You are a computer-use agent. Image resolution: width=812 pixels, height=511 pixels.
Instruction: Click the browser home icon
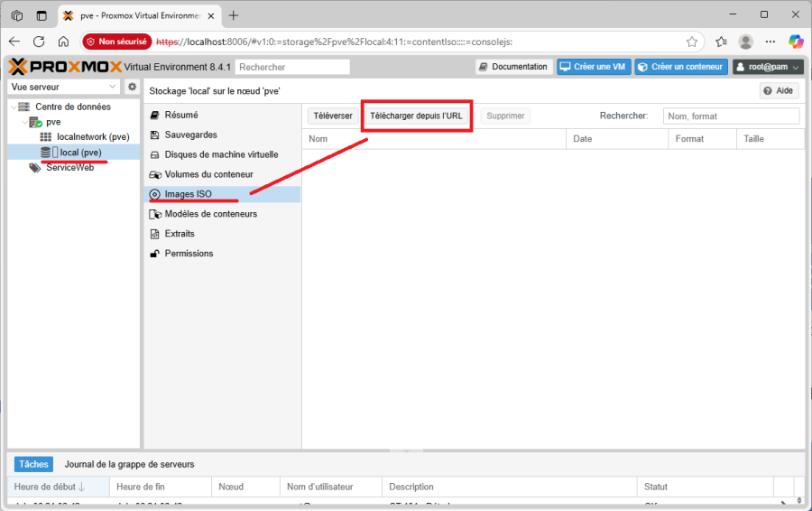63,42
